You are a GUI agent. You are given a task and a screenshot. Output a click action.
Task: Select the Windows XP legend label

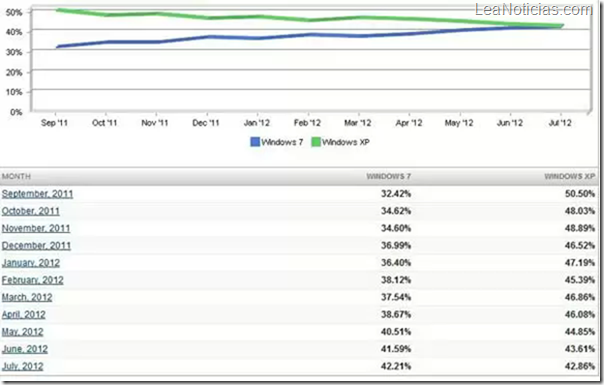pos(346,142)
